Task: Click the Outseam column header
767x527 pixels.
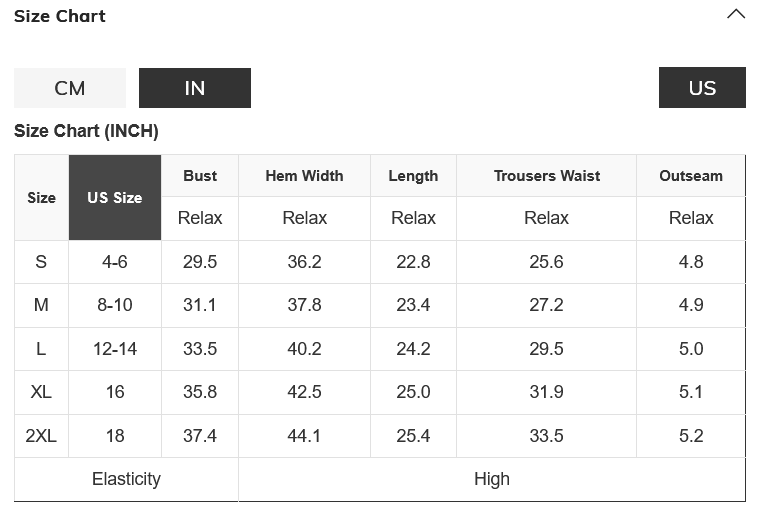Action: click(691, 176)
